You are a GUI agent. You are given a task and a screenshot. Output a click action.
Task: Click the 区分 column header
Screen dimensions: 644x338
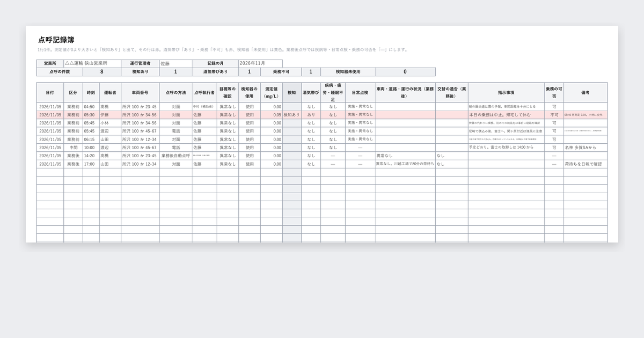click(73, 92)
